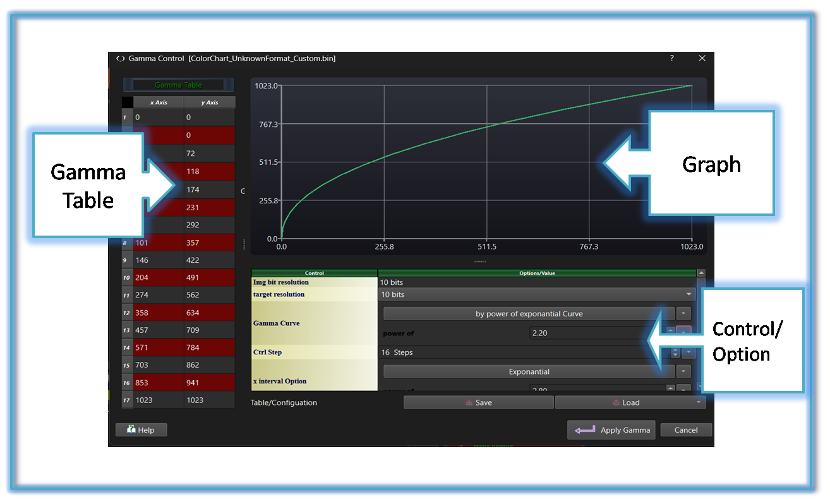Open the Exponantial x interval selector
Image resolution: width=830 pixels, height=504 pixels.
tap(529, 372)
